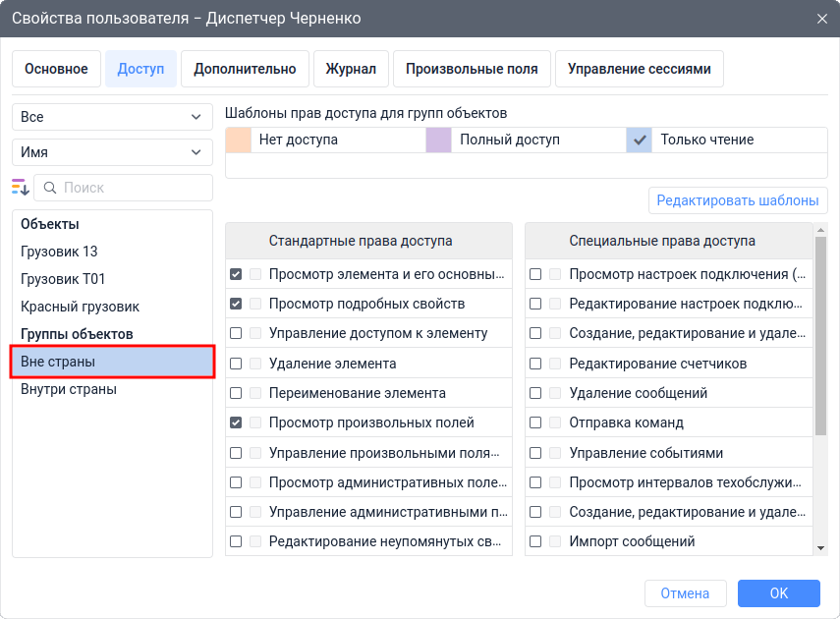Image resolution: width=840 pixels, height=619 pixels.
Task: Click 'Редактировать шаблоны' button
Action: [737, 200]
